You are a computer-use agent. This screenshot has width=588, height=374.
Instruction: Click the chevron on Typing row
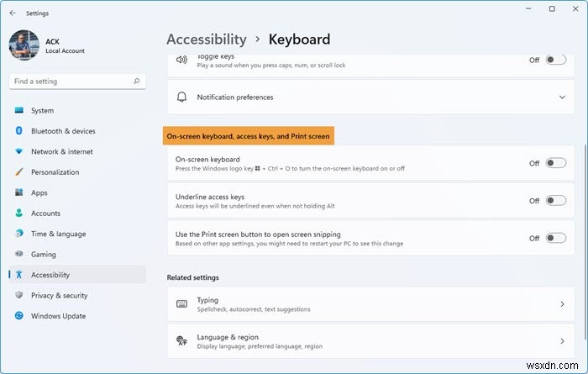562,304
